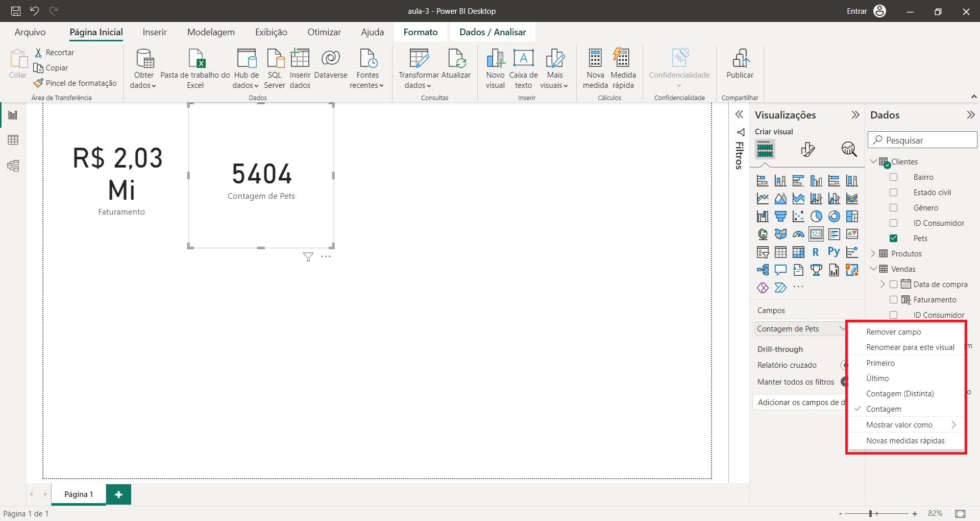Click the zoom slider in the status bar
This screenshot has width=980, height=521.
pos(877,513)
